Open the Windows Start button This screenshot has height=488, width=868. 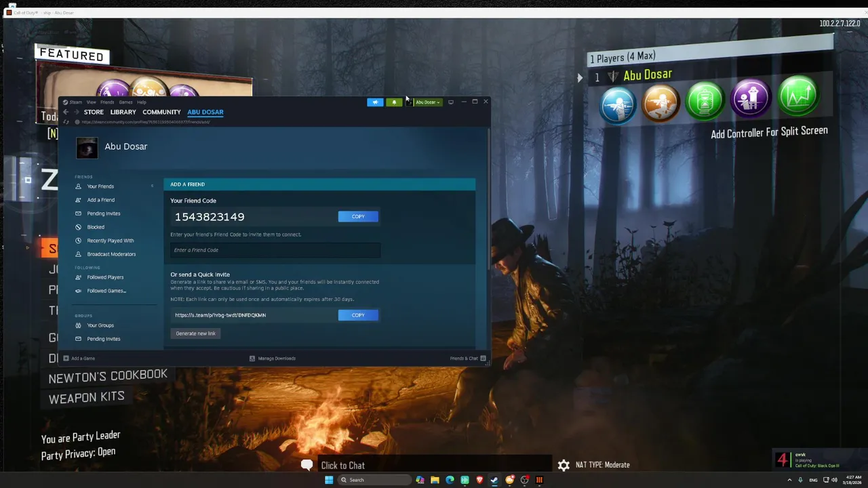tap(329, 480)
